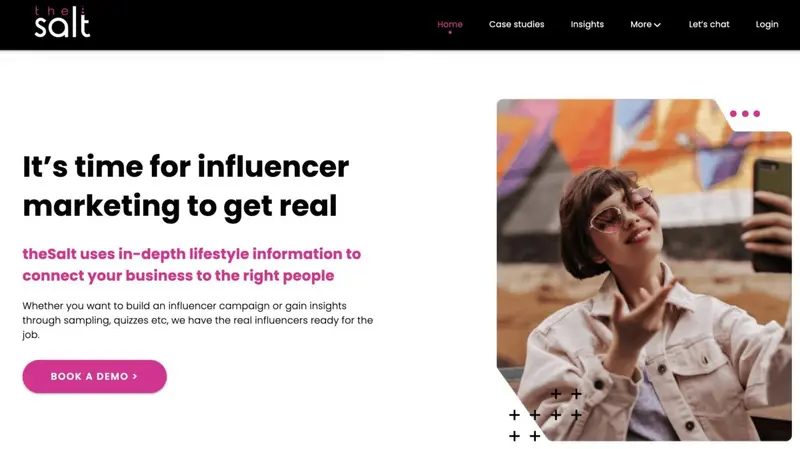Open the Let's chat link
Screen dimensions: 800x449
[x=709, y=24]
